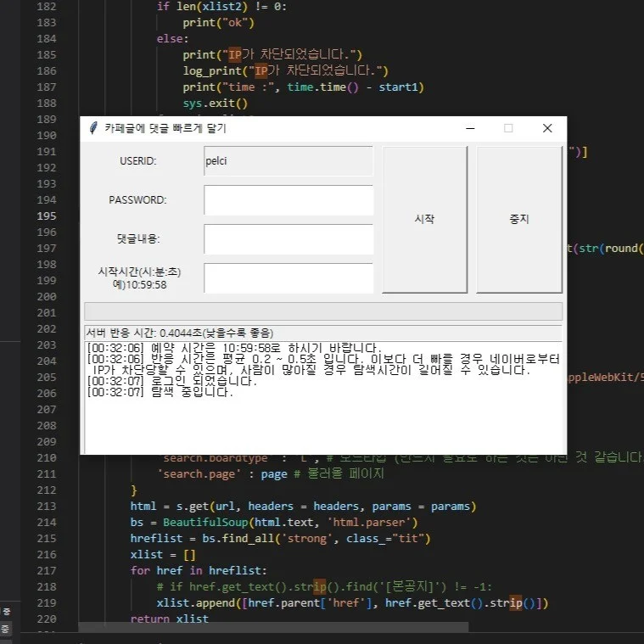
Task: Click the sys.exit() code line in editor
Action: point(216,103)
